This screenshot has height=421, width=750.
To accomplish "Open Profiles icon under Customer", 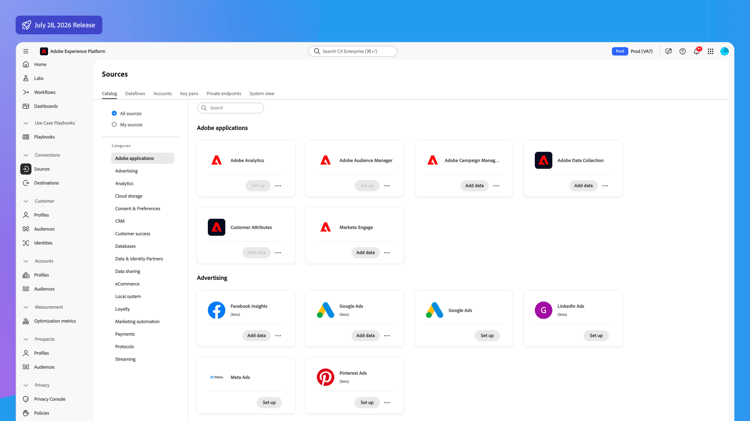I will pos(26,215).
